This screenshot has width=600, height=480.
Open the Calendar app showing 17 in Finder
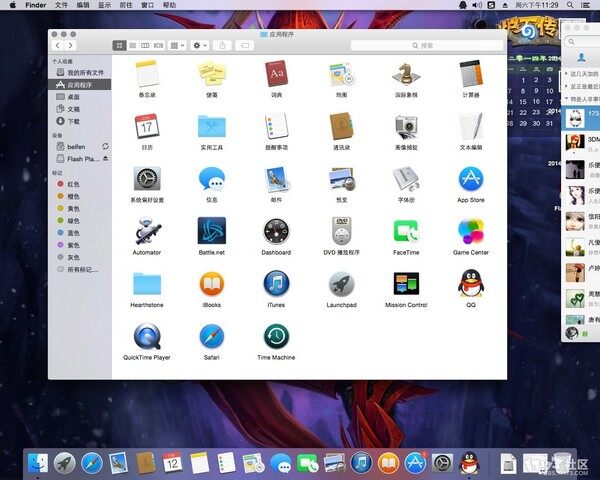147,126
